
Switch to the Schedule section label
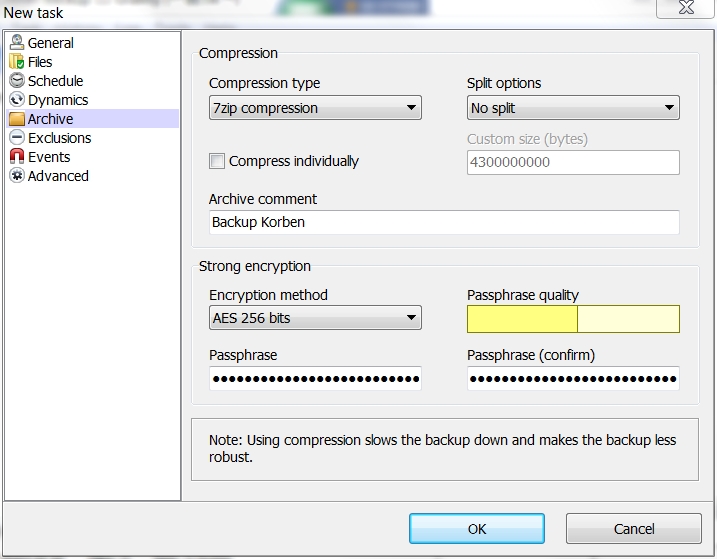(55, 81)
